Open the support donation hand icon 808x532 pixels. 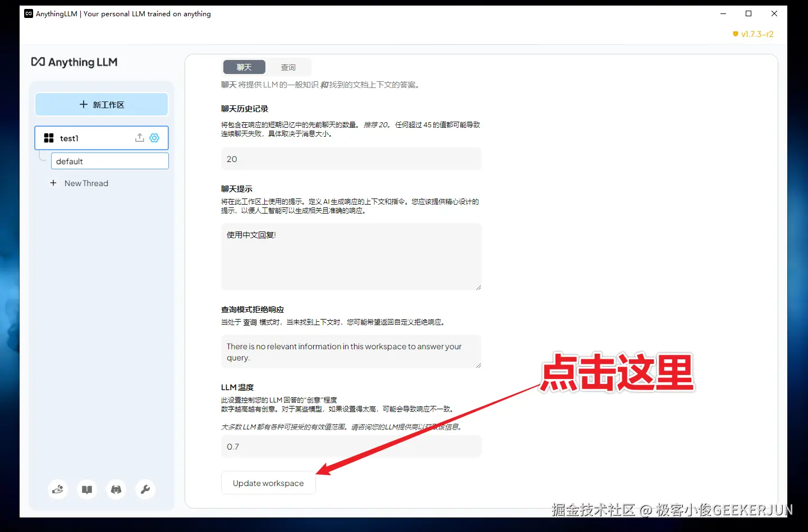tap(58, 489)
